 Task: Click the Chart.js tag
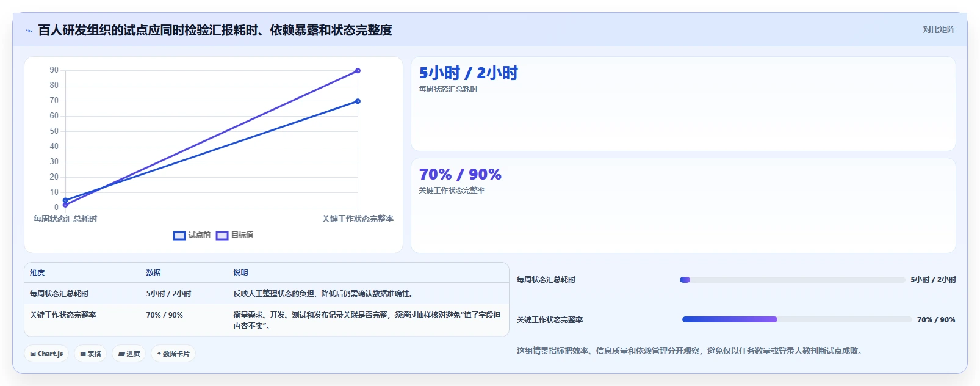tap(46, 354)
